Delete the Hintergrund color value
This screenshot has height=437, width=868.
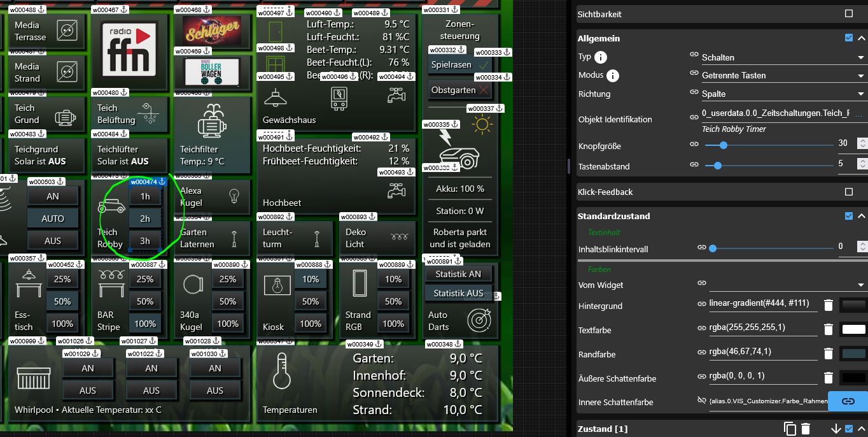828,306
